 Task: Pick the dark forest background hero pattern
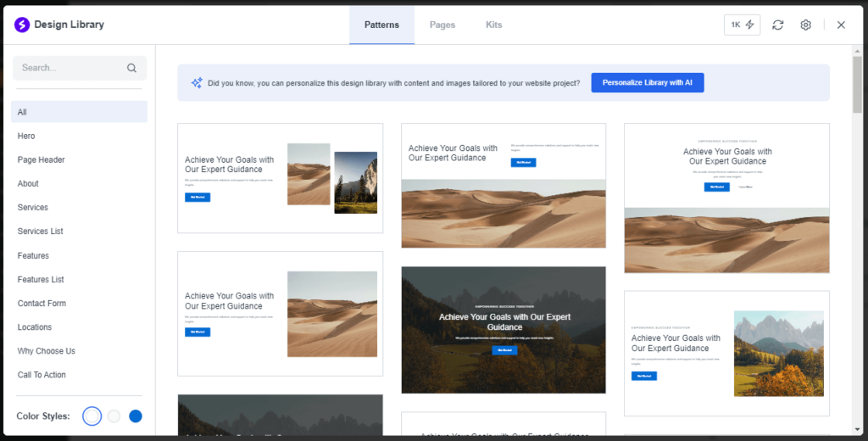504,330
